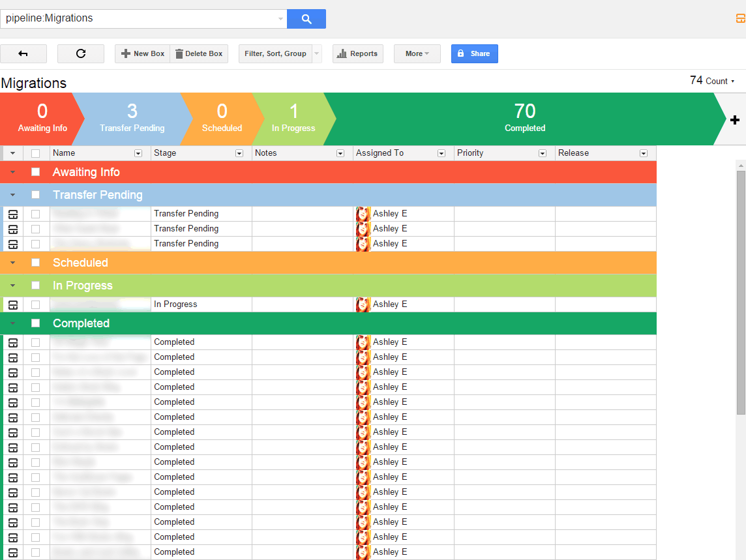746x560 pixels.
Task: Open box icon of first Transfer Pending row
Action: (x=13, y=214)
